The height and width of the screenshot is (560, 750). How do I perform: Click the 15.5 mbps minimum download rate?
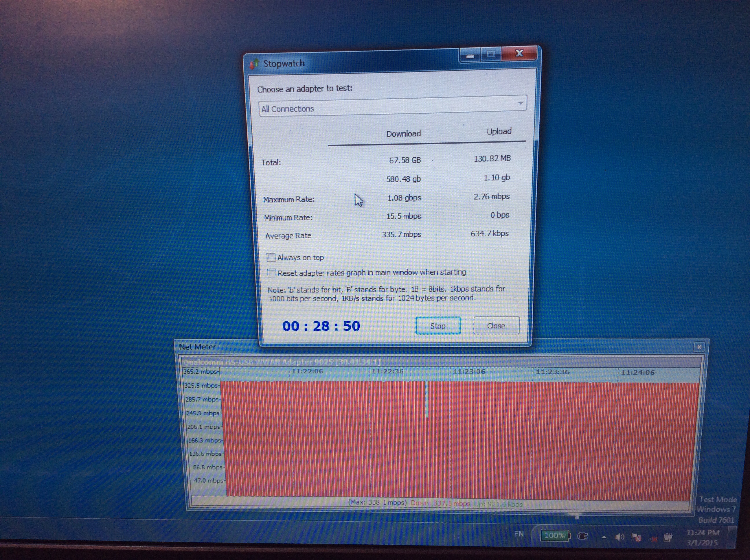tap(404, 216)
